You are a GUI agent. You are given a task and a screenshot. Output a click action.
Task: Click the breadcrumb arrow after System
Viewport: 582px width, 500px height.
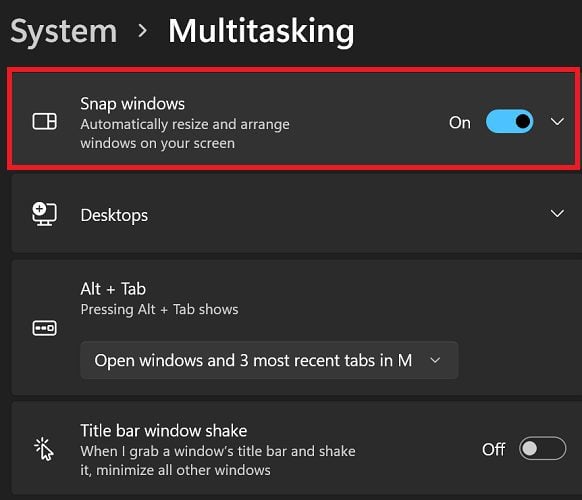pyautogui.click(x=142, y=31)
